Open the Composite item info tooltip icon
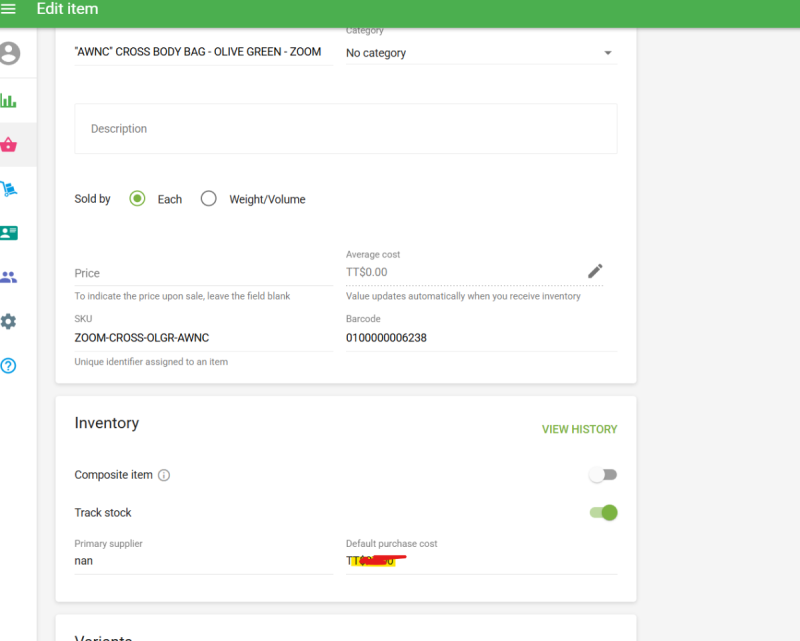800x641 pixels. (x=164, y=475)
